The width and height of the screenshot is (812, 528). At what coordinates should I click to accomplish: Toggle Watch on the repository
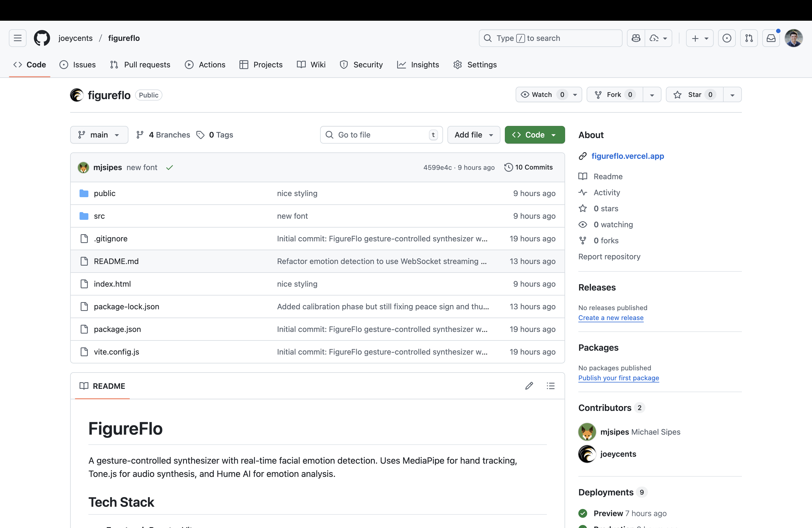click(542, 94)
